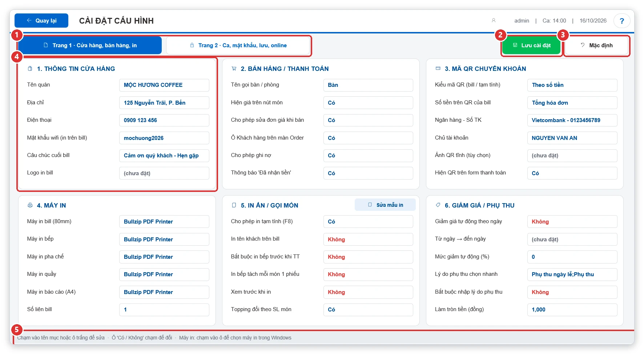Click the help question mark icon
This screenshot has width=644, height=354.
pyautogui.click(x=622, y=21)
